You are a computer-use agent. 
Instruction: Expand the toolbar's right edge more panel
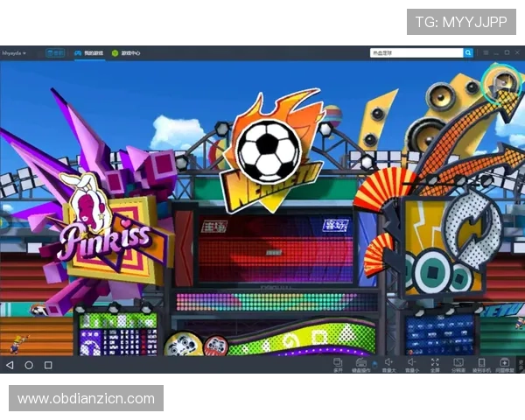(x=520, y=363)
